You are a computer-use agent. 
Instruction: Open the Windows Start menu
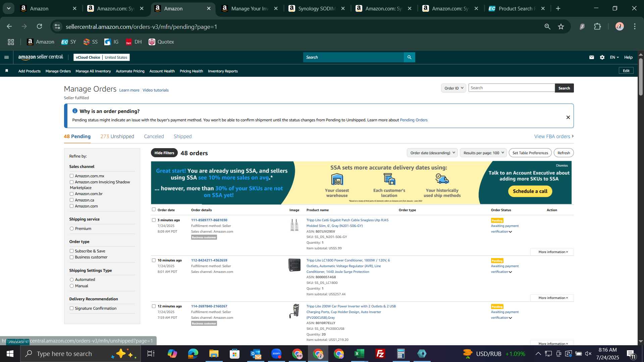pyautogui.click(x=10, y=354)
